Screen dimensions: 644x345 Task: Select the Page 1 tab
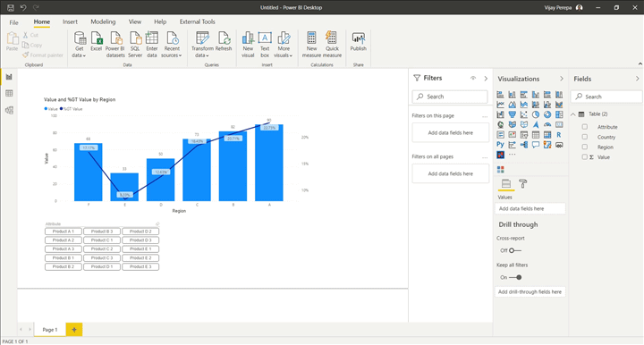[50, 330]
